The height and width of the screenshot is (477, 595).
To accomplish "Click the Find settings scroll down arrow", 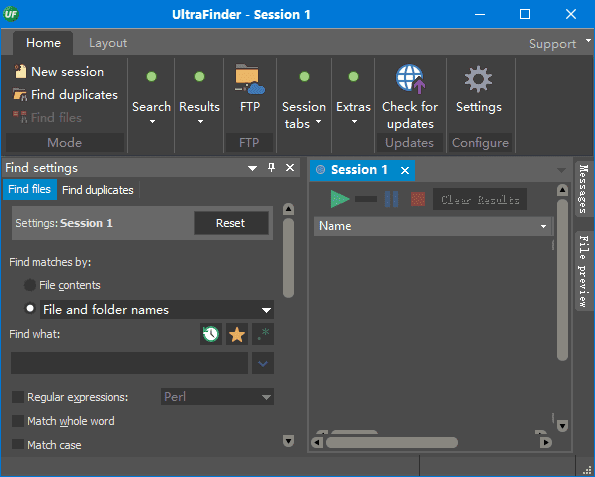I will [289, 441].
